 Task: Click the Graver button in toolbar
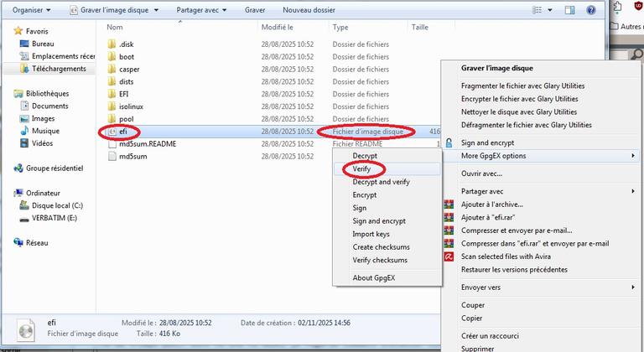coord(255,11)
